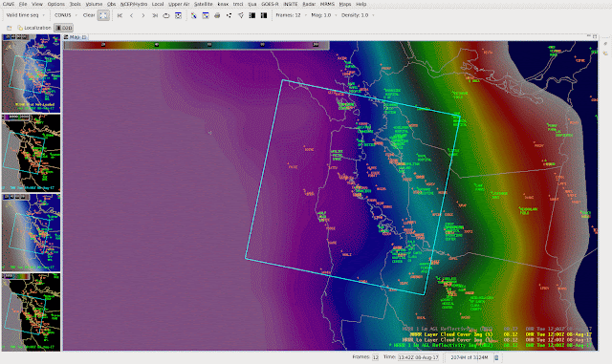612x364 pixels.
Task: Toggle the D2D perspective button
Action: (64, 28)
